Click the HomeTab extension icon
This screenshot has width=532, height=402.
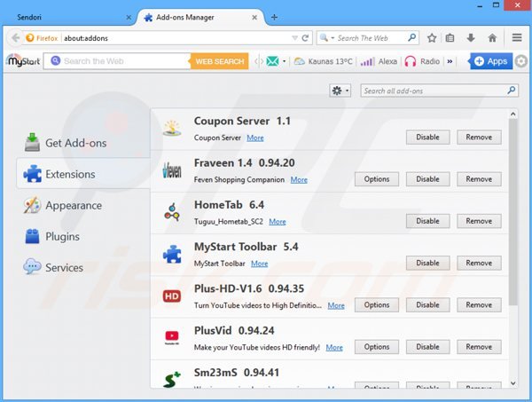coord(172,212)
